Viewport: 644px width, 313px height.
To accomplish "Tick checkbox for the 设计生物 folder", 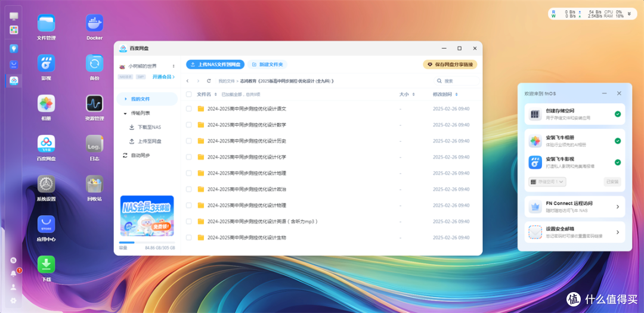I will click(189, 237).
